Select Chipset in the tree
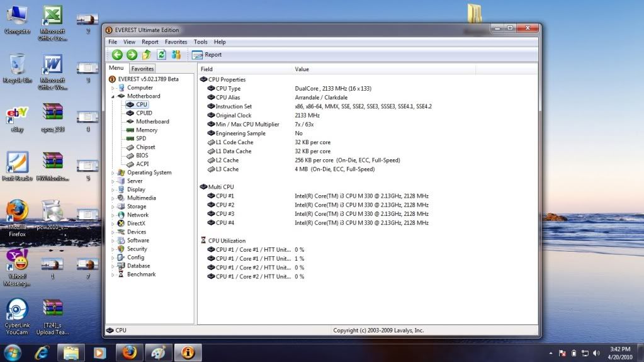The width and height of the screenshot is (644, 362). coord(145,147)
